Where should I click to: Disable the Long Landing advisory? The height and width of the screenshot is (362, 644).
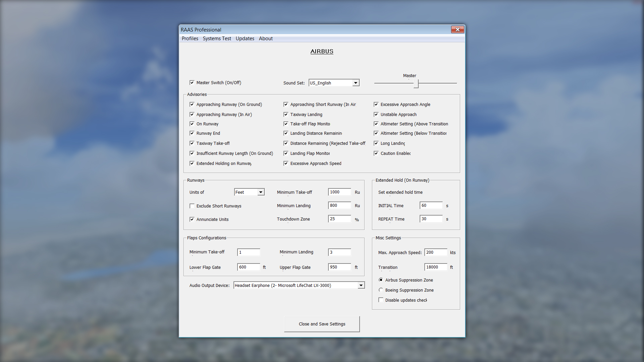click(376, 143)
